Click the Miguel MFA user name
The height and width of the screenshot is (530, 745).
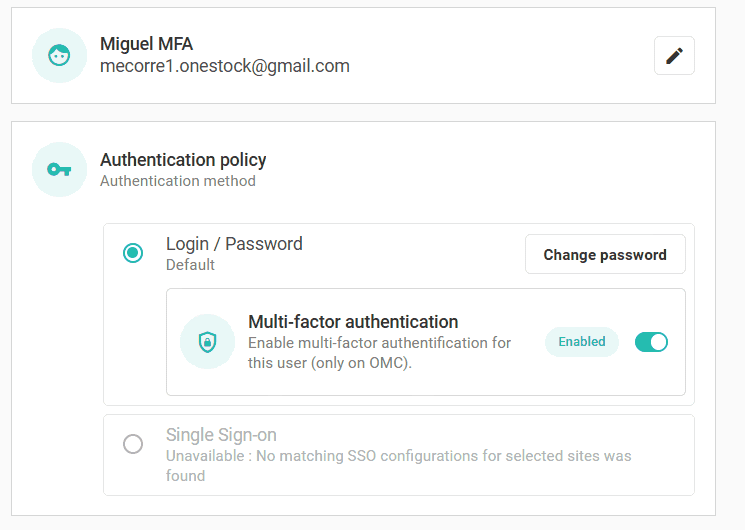[146, 44]
